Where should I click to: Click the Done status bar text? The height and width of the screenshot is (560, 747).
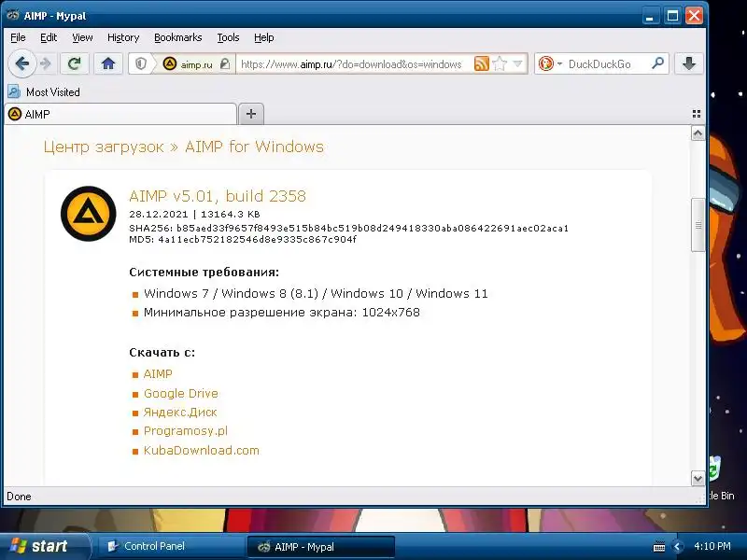(x=19, y=497)
